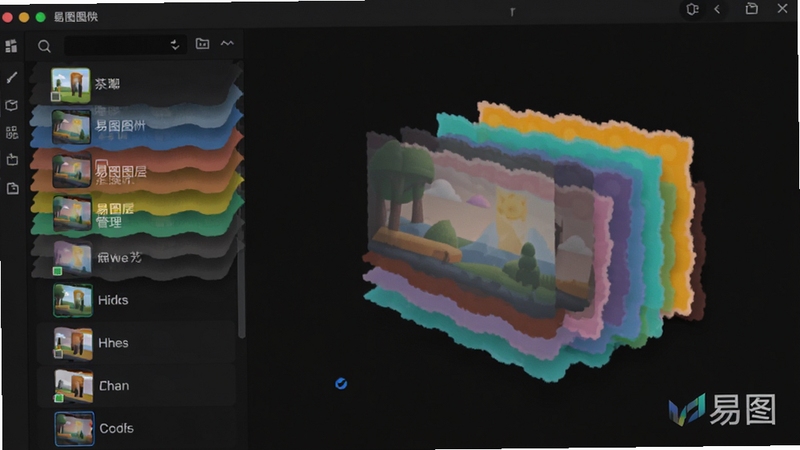800x450 pixels.
Task: Close the window with the X button
Action: [x=782, y=8]
